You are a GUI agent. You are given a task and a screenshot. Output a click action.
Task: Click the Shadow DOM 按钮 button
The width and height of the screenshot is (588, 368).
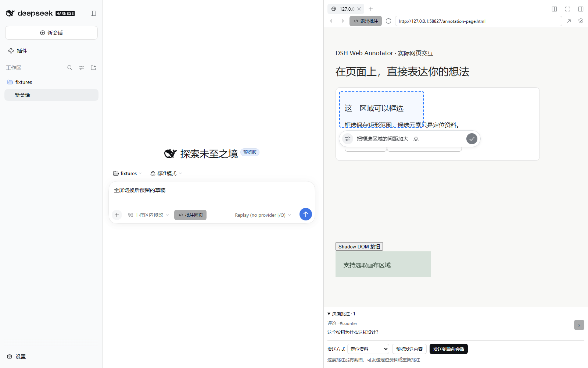point(359,247)
